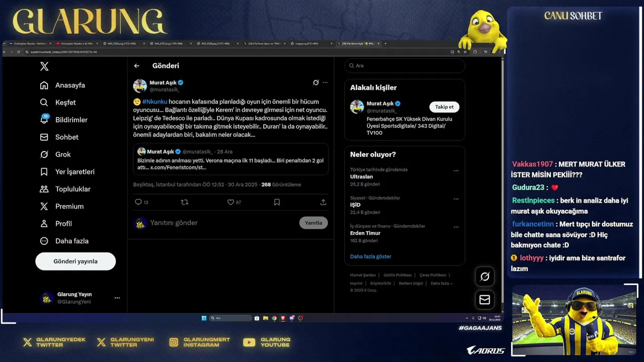Image resolution: width=644 pixels, height=362 pixels.
Task: Reload the page in browser toolbar
Action: [19, 52]
